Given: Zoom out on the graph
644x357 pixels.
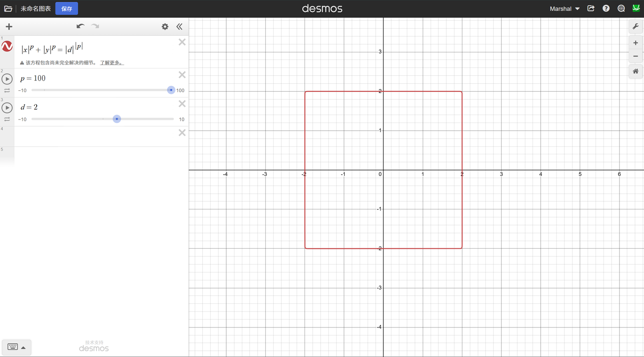Looking at the screenshot, I should coord(636,56).
